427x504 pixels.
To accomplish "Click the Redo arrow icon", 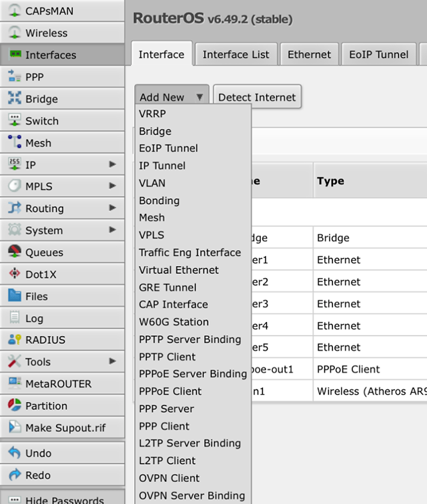I will (x=15, y=475).
